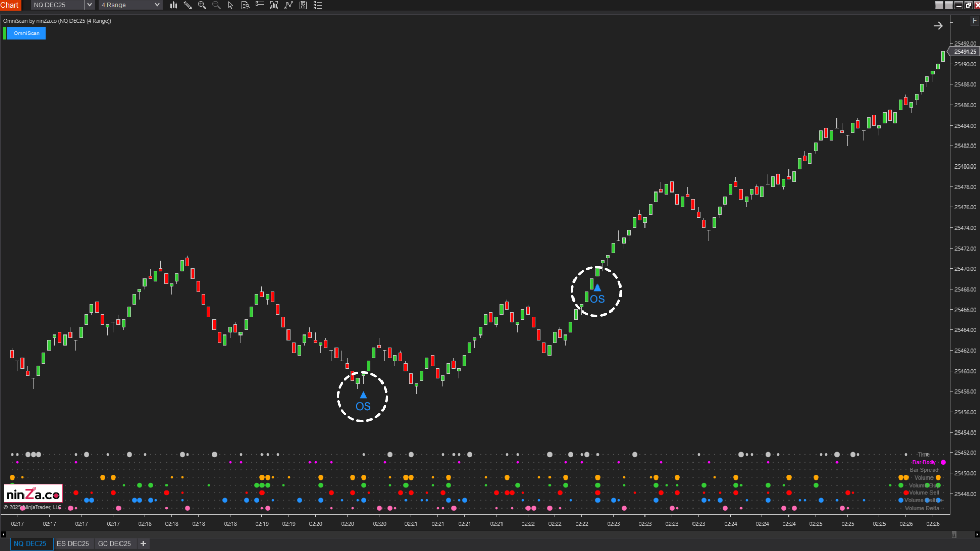Toggle the F indicator flag at top right
The width and height of the screenshot is (980, 551).
click(973, 21)
